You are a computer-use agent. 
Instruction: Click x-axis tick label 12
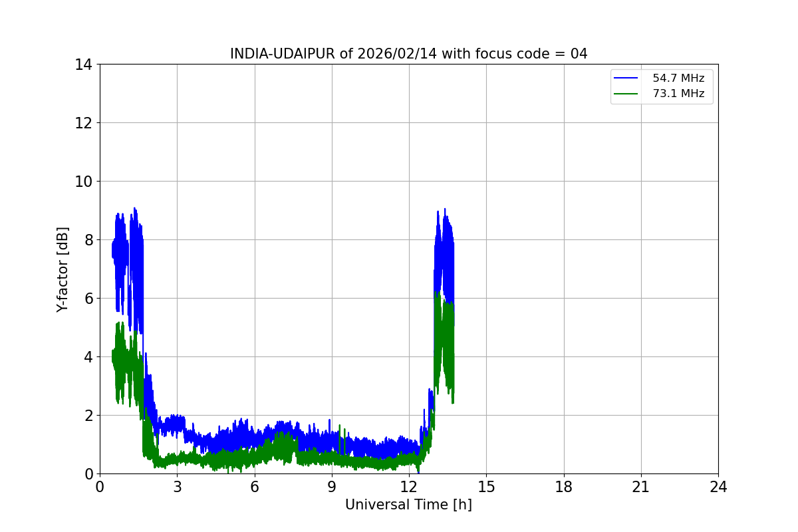coord(409,487)
